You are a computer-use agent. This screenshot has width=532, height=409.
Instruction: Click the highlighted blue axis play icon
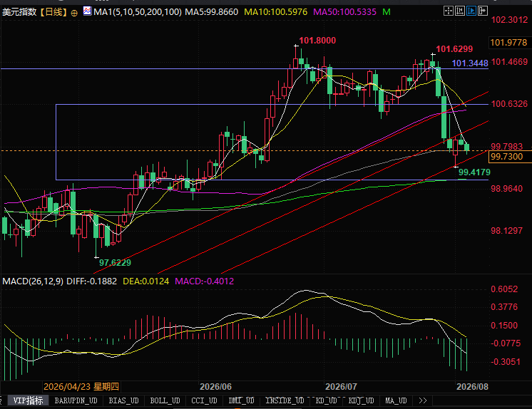[x=471, y=11]
